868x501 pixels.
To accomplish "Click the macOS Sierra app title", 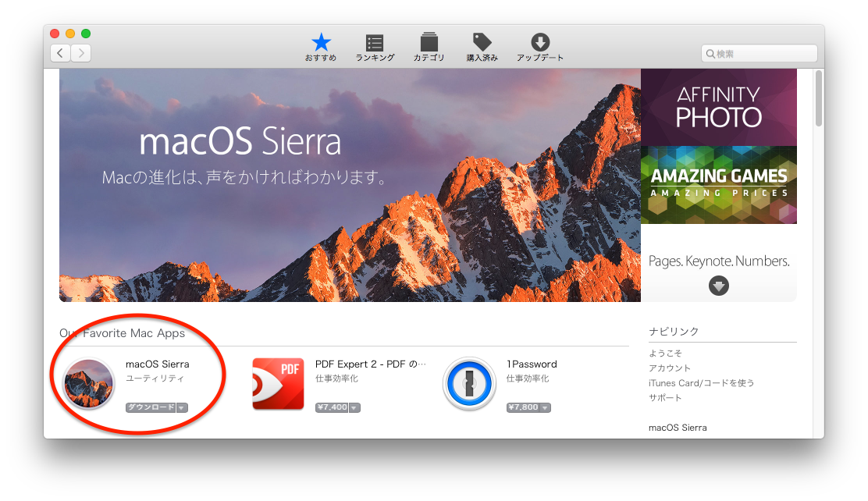I will [x=157, y=364].
